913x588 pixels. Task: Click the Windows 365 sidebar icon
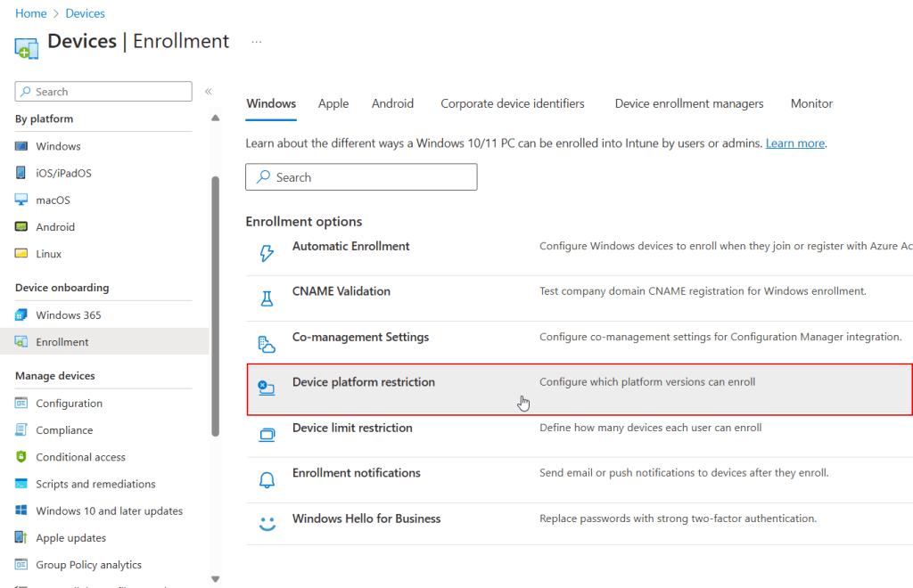pos(21,315)
